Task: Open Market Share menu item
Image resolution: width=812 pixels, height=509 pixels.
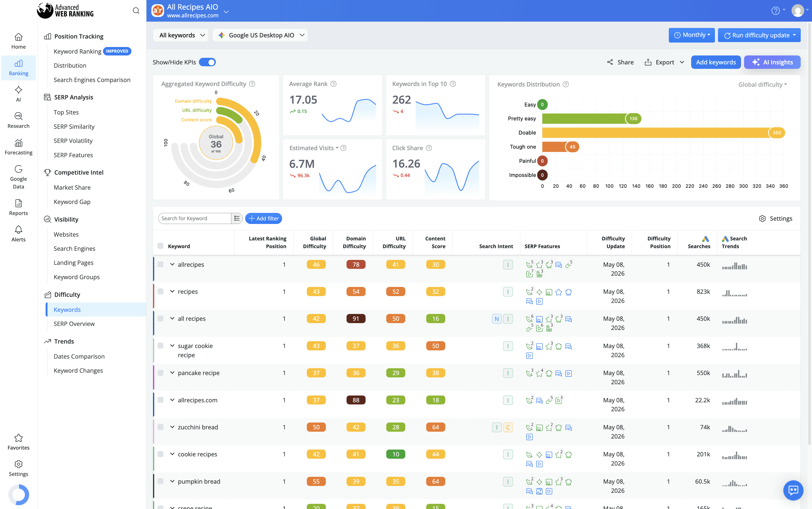Action: click(x=72, y=188)
